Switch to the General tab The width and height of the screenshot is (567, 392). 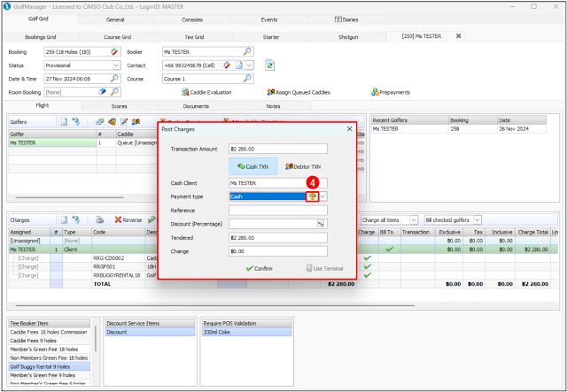coord(115,19)
